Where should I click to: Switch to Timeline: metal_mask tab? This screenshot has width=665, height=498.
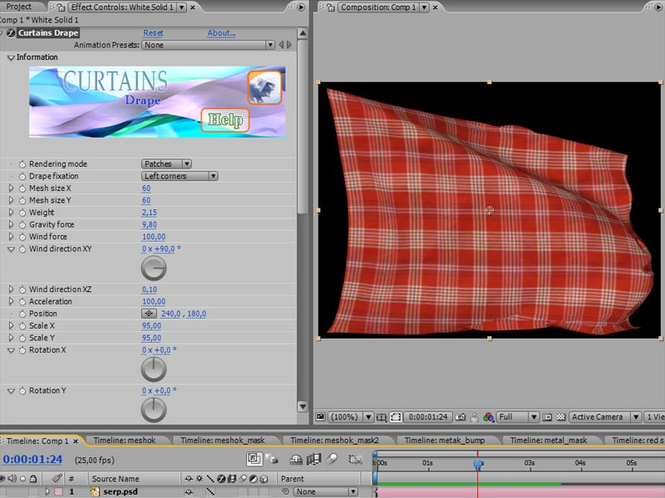(548, 441)
